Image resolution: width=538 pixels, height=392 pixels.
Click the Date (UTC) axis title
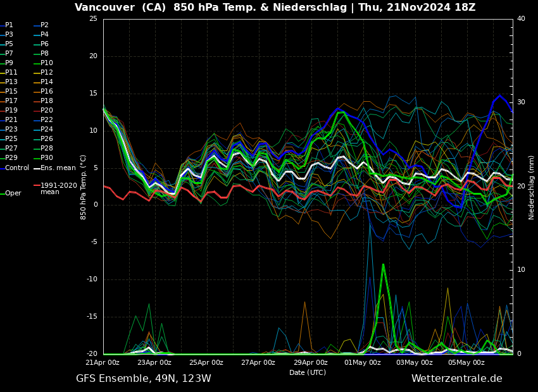(x=308, y=373)
